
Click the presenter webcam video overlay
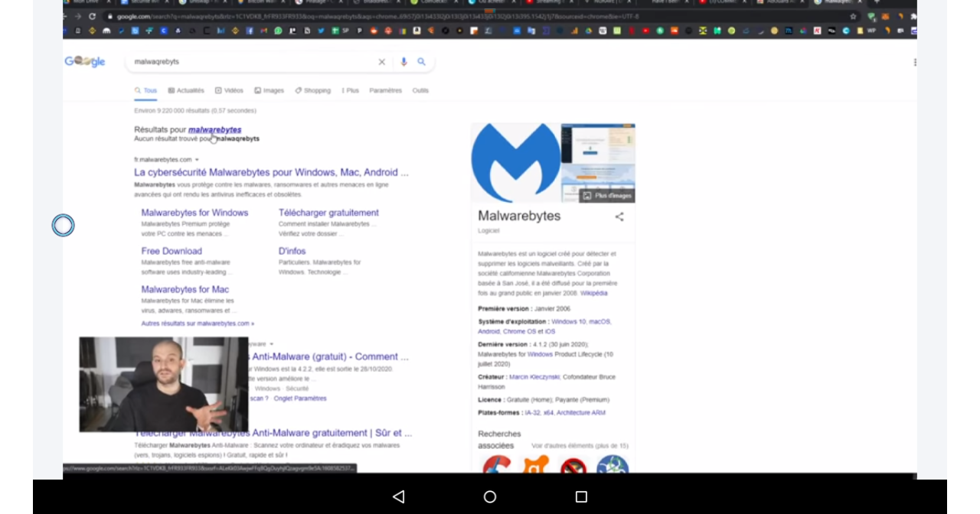pos(164,385)
